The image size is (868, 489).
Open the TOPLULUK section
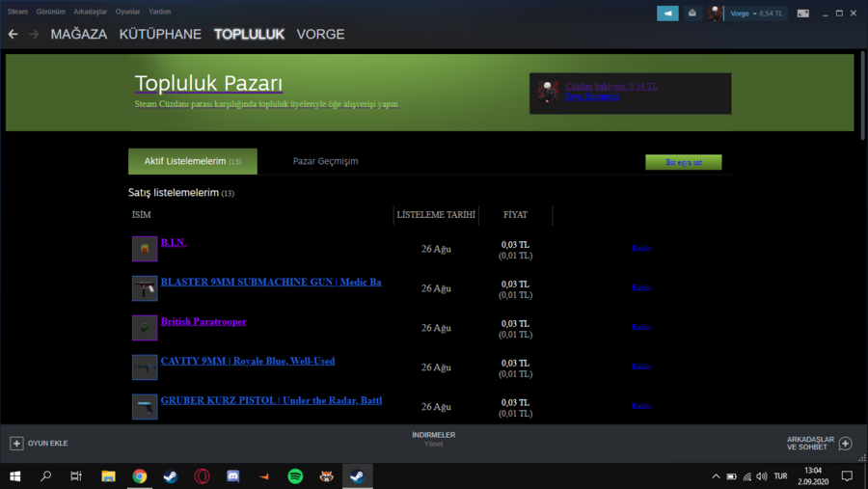click(249, 35)
